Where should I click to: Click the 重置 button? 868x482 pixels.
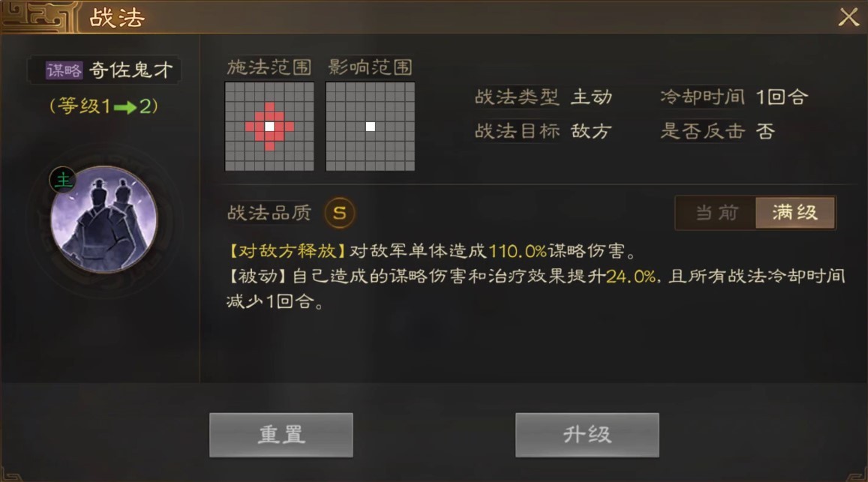[x=281, y=435]
